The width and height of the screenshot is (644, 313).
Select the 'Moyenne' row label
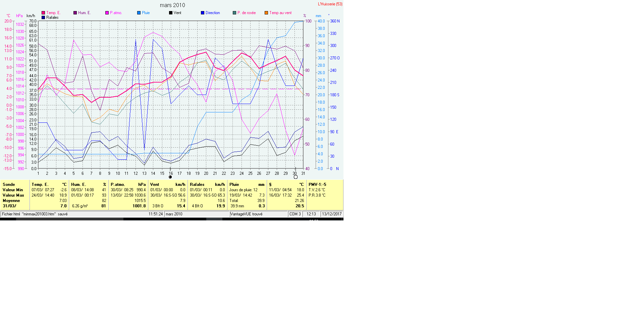(x=11, y=201)
